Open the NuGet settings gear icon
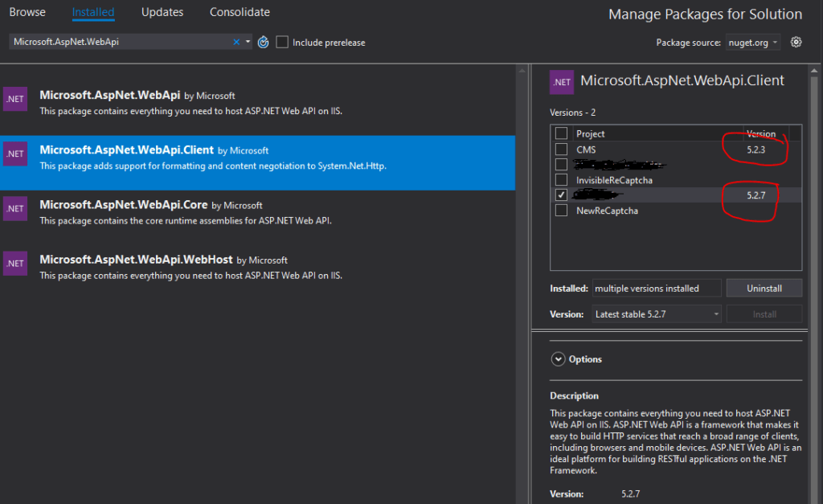 796,42
